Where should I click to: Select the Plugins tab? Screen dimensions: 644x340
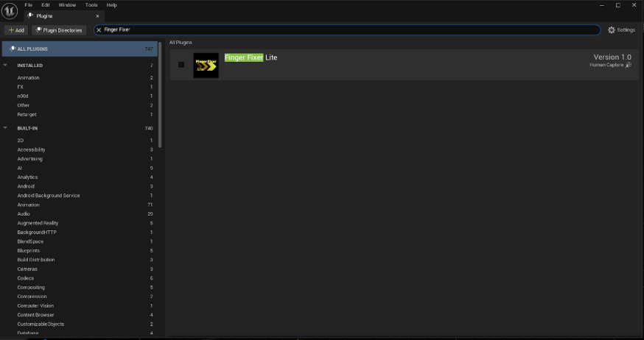63,16
